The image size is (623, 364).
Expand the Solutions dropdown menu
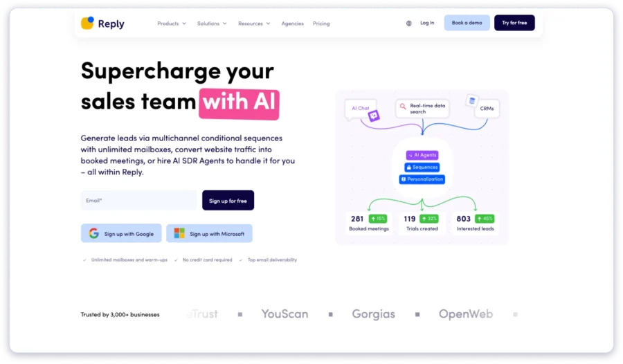point(212,24)
